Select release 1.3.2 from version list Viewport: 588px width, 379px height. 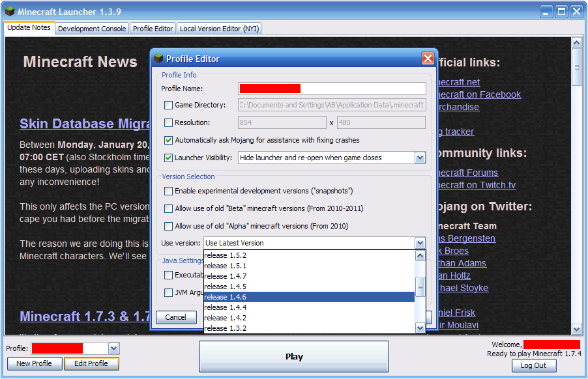coord(310,328)
